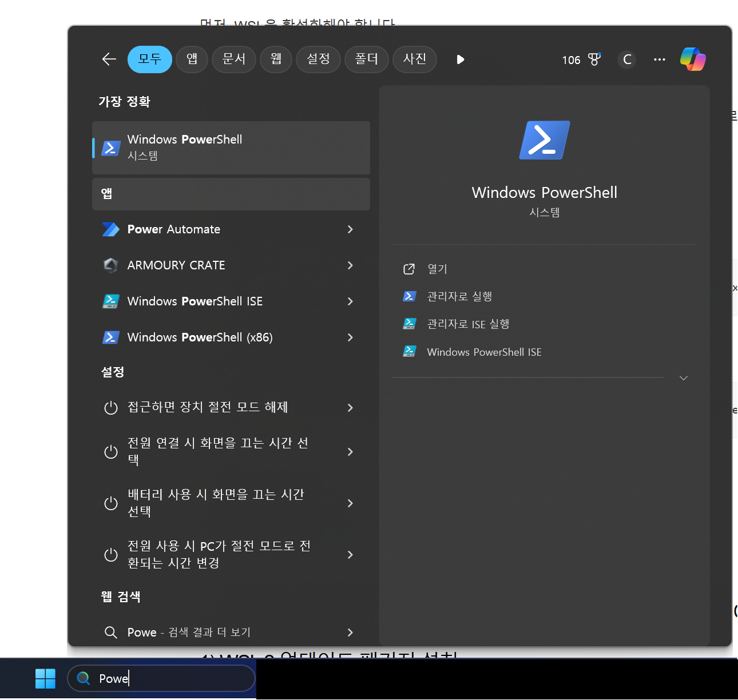Click large PowerShell logo in preview pane
The width and height of the screenshot is (738, 700).
point(545,140)
